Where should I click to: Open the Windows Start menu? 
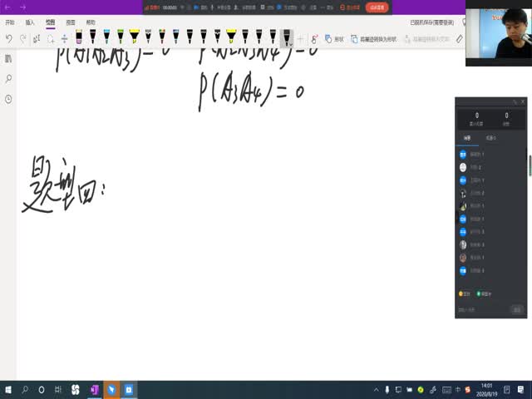7,390
